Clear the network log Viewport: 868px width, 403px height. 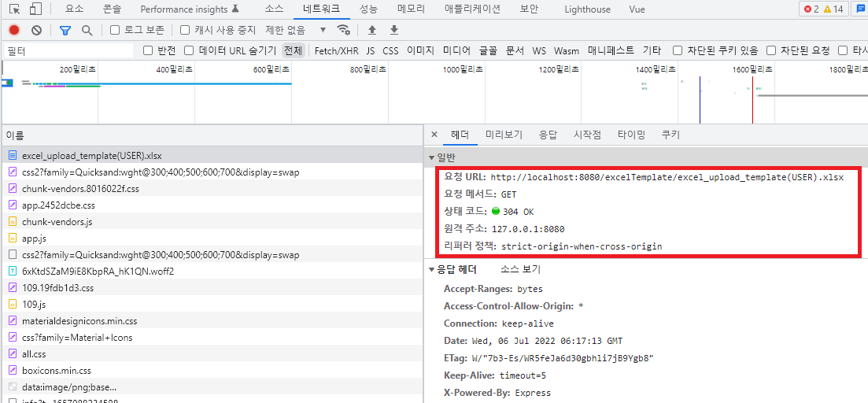click(36, 30)
